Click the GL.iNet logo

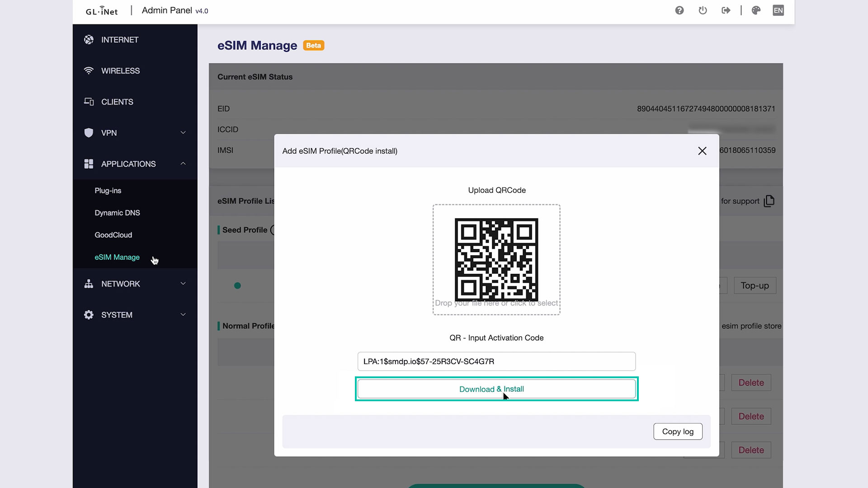pos(102,11)
